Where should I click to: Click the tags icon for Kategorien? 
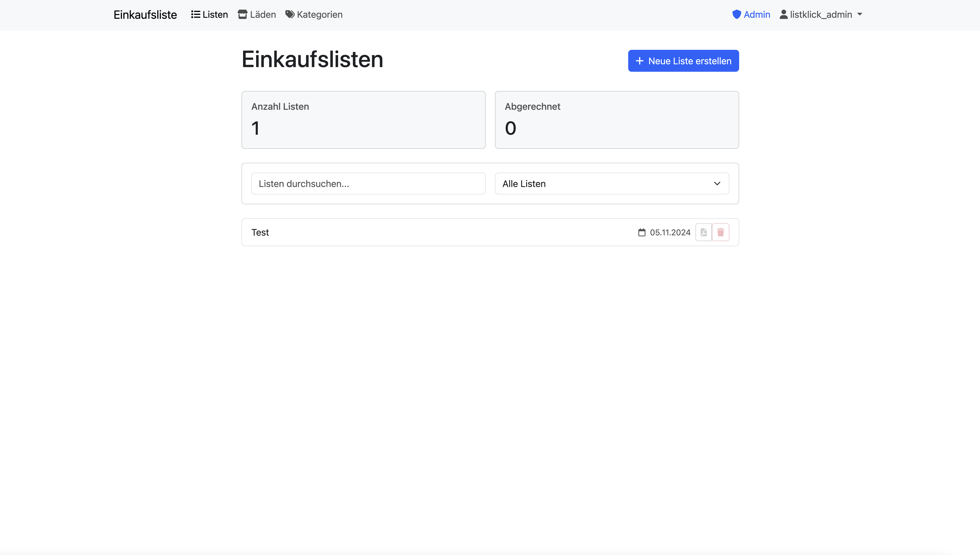(290, 14)
